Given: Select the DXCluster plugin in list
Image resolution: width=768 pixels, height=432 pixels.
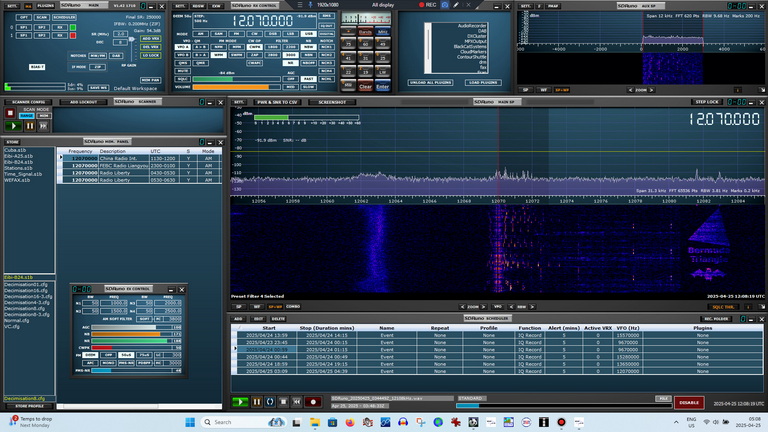Looking at the screenshot, I should (473, 37).
